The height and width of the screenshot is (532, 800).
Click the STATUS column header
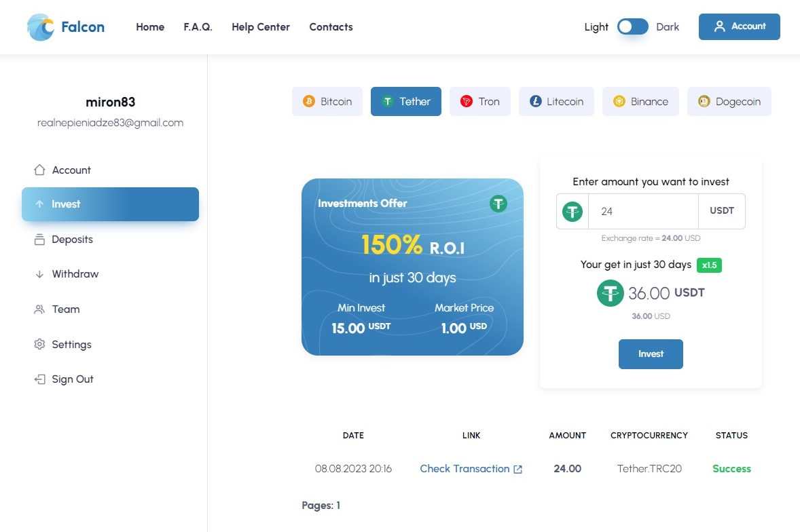pyautogui.click(x=731, y=436)
